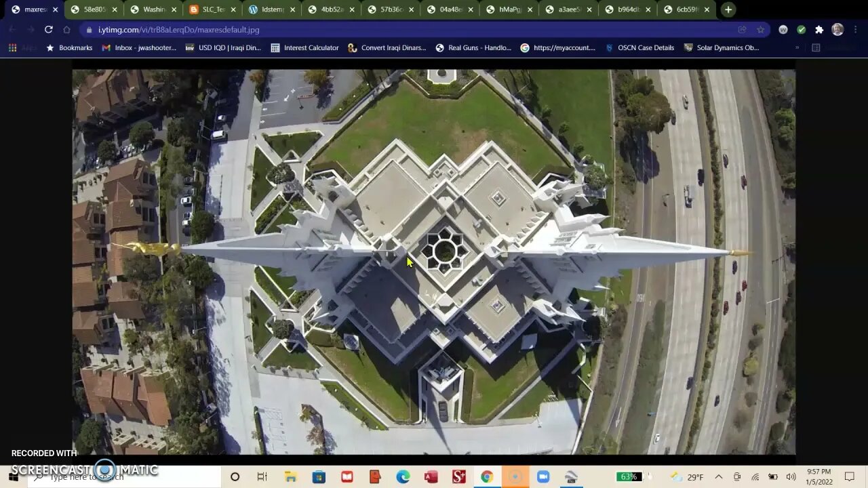Open the volume speaker tray icon
868x488 pixels.
pos(791,477)
